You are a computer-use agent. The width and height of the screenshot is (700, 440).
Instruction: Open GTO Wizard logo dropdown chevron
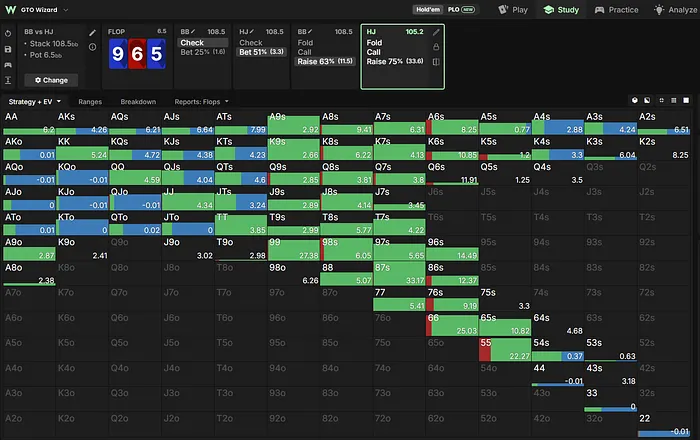[x=66, y=10]
